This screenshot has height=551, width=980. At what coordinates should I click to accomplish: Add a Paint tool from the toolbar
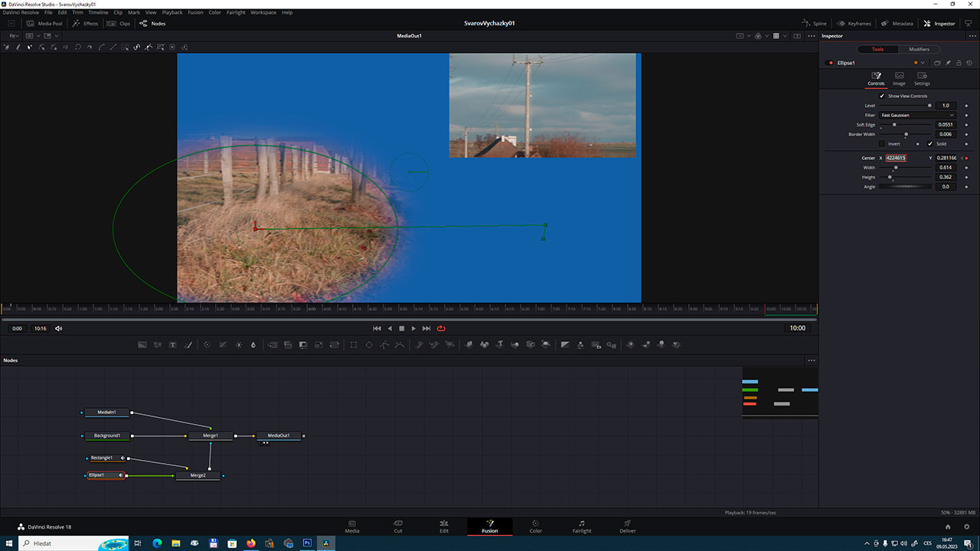188,345
